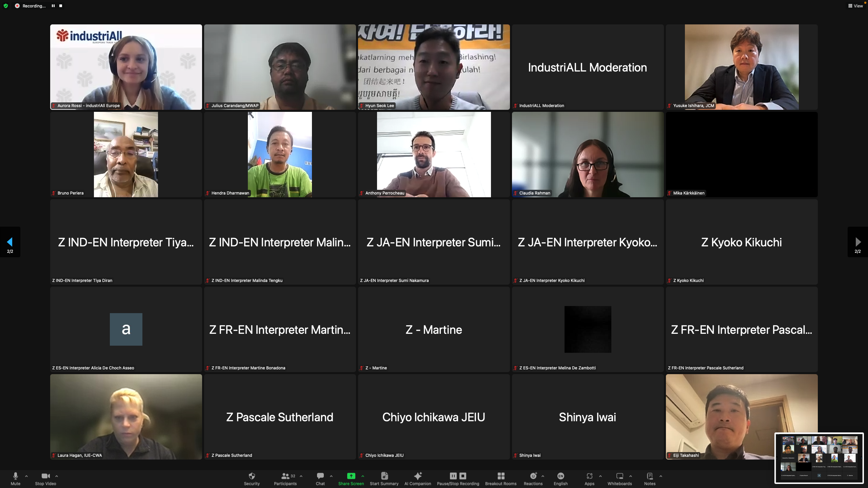868x488 pixels.
Task: Click 'Z - Martine' name label
Action: point(376,368)
